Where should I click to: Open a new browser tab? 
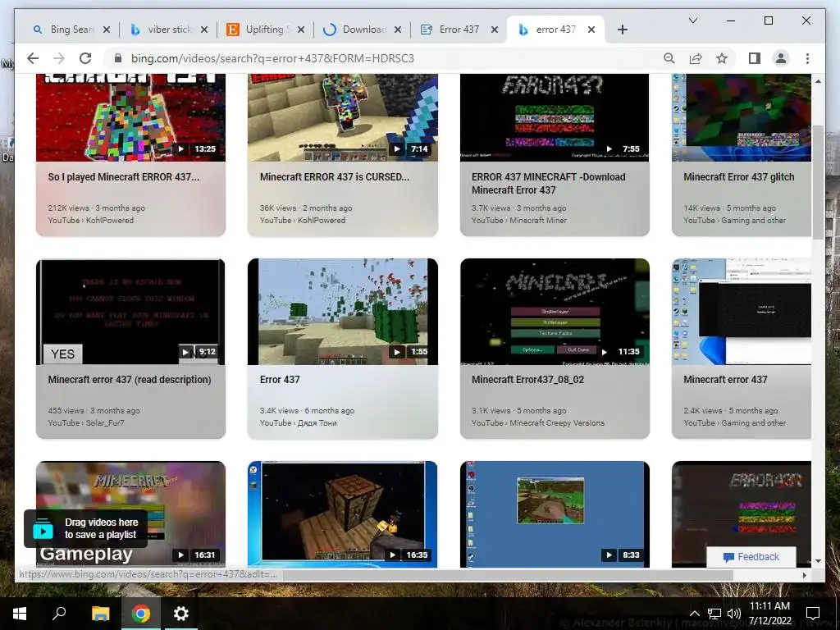click(622, 30)
